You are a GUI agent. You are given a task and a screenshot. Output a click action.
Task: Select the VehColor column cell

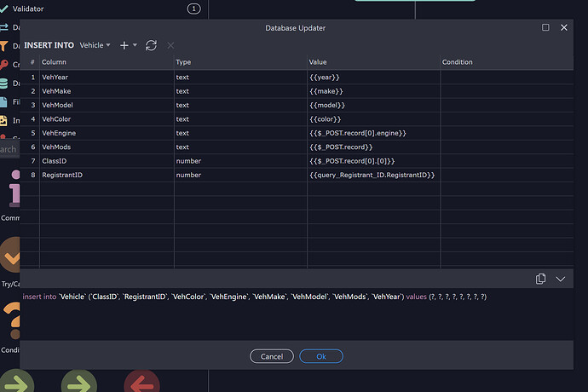click(107, 119)
